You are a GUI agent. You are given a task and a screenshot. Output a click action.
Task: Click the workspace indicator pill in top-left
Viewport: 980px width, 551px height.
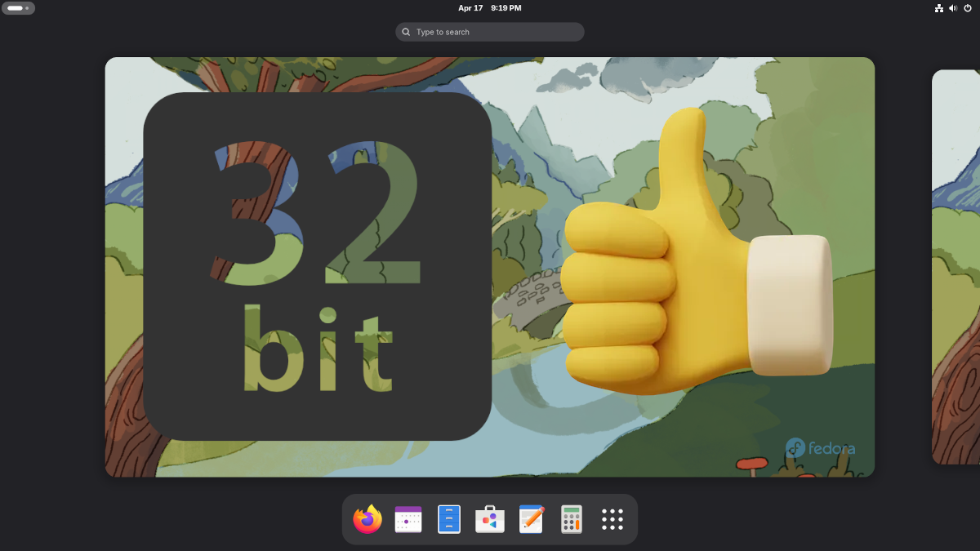(18, 8)
